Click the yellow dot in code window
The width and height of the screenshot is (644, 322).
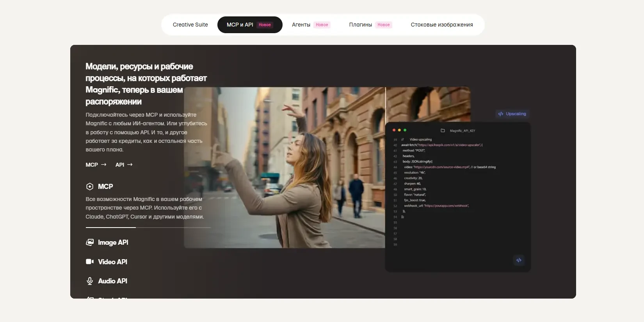pos(399,130)
